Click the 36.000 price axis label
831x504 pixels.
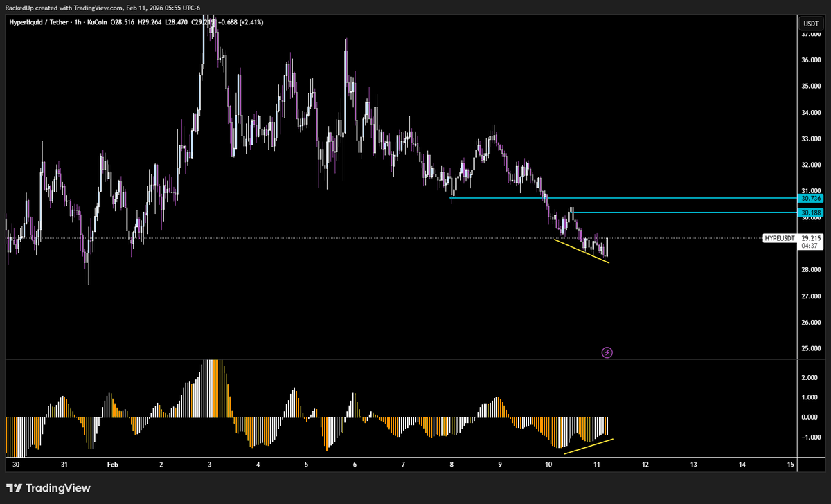pyautogui.click(x=810, y=60)
